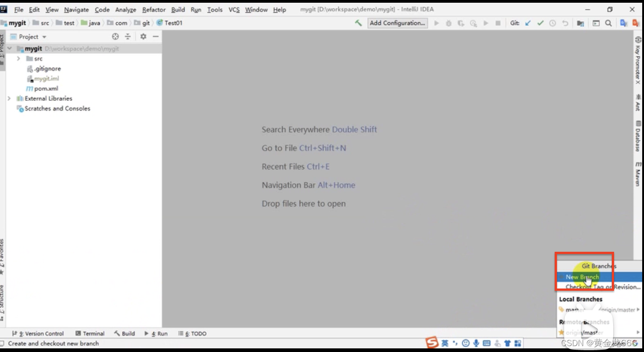This screenshot has width=644, height=352.
Task: Click the Profiler run icon
Action: (473, 23)
